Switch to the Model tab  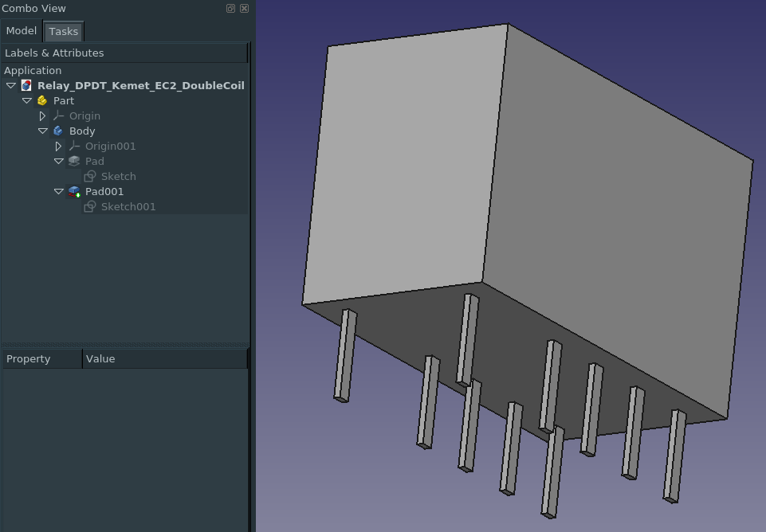pyautogui.click(x=22, y=31)
